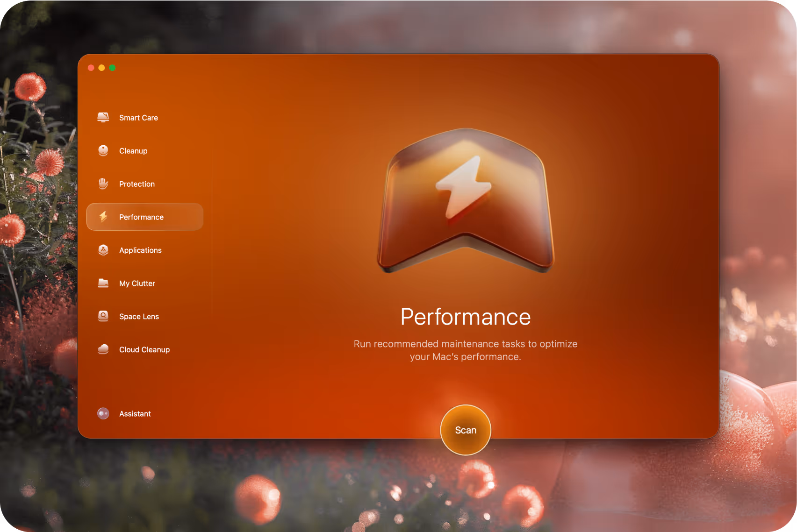Click the Protection hand icon
This screenshot has height=532, width=797.
tap(103, 184)
